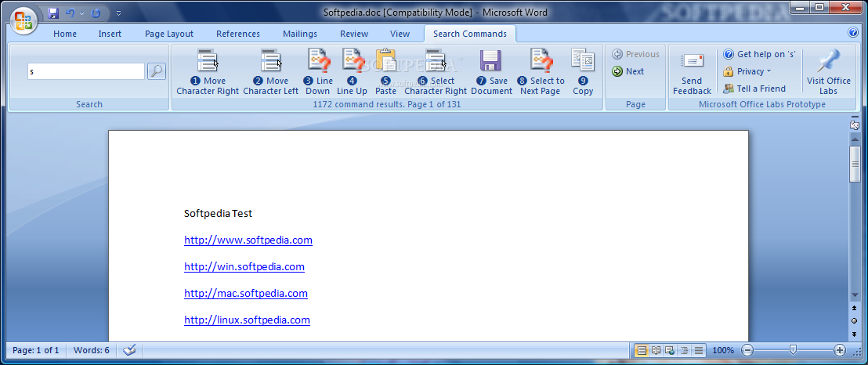Open the Review tab
The image size is (868, 365).
pos(354,34)
